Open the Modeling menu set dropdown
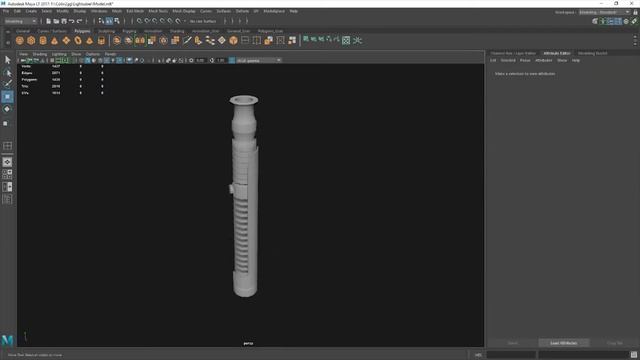 coord(20,21)
